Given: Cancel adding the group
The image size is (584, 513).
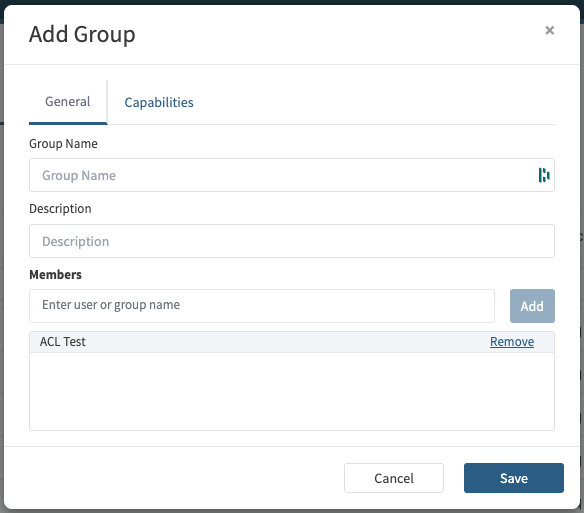Looking at the screenshot, I should coord(394,478).
